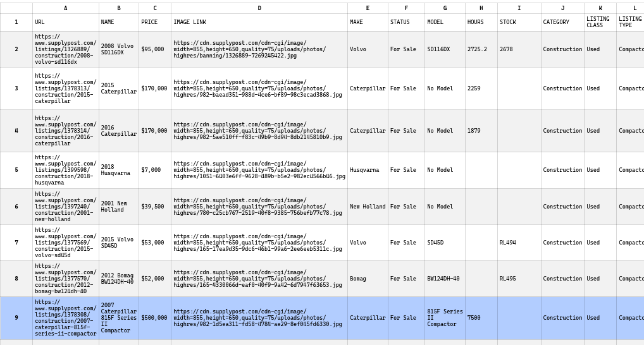Image resolution: width=644 pixels, height=345 pixels.
Task: Select the HOURS header cell
Action: (480, 22)
